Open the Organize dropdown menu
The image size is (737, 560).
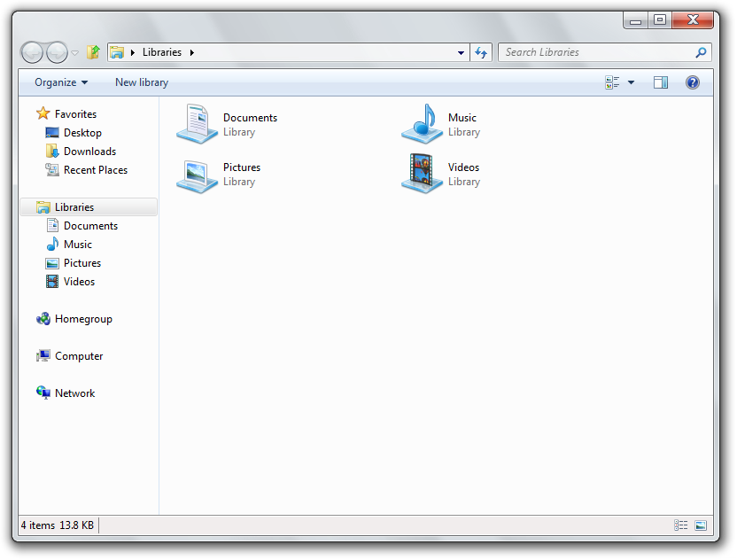click(x=61, y=82)
